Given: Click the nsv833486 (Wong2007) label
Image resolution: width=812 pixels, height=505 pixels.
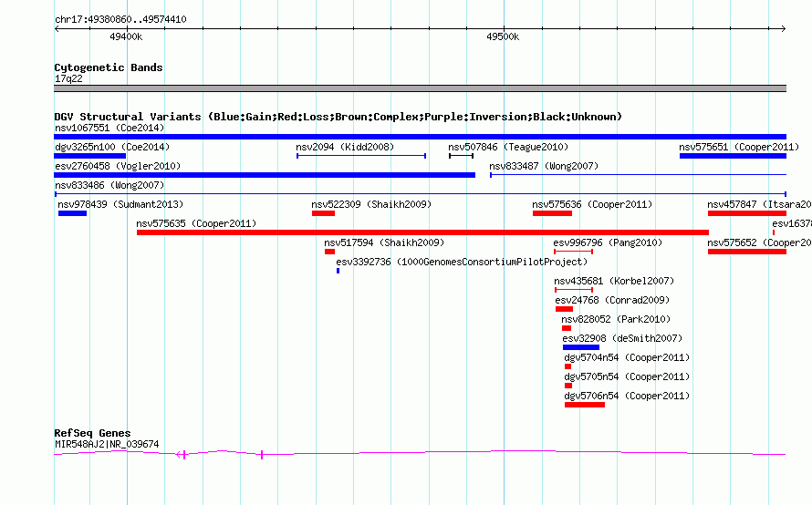Looking at the screenshot, I should (x=109, y=185).
